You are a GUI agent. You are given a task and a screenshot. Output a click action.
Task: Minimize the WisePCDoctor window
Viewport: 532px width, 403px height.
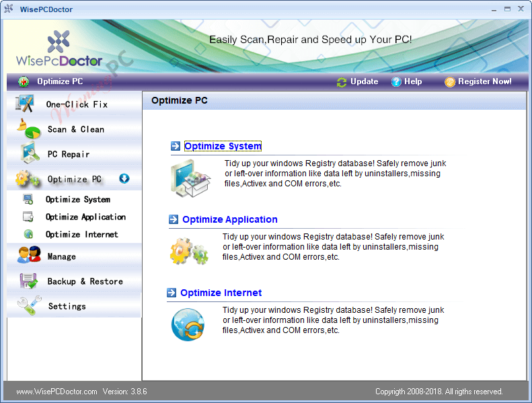pos(494,9)
